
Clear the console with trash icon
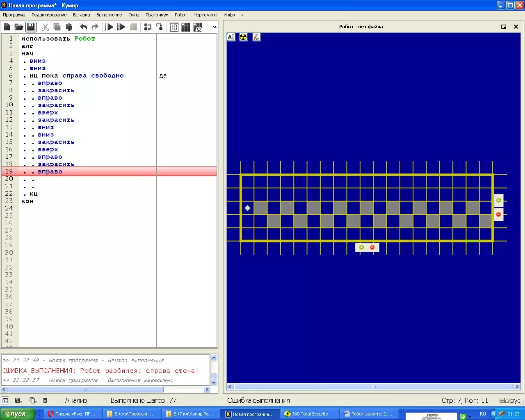tap(45, 400)
